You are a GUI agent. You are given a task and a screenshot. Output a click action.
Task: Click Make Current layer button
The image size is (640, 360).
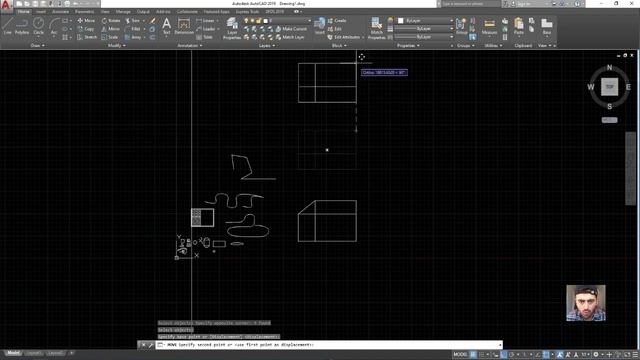[291, 29]
